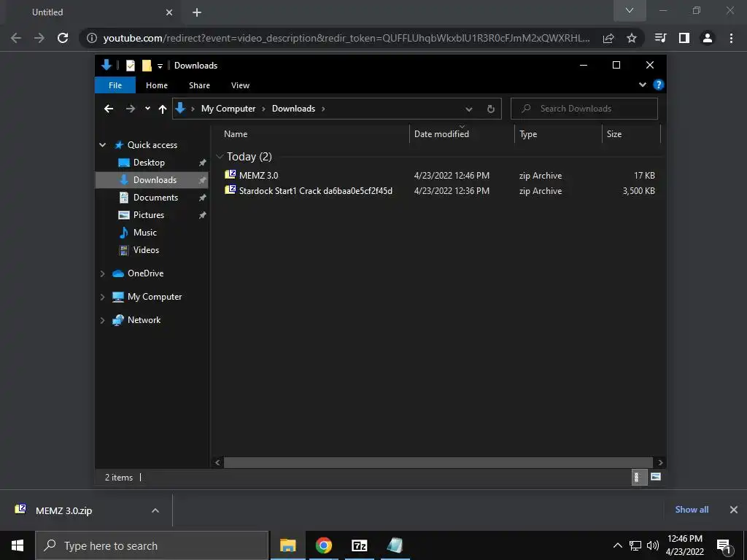747x560 pixels.
Task: Open MEMZ 3.0.zip download options chevron
Action: click(x=155, y=510)
